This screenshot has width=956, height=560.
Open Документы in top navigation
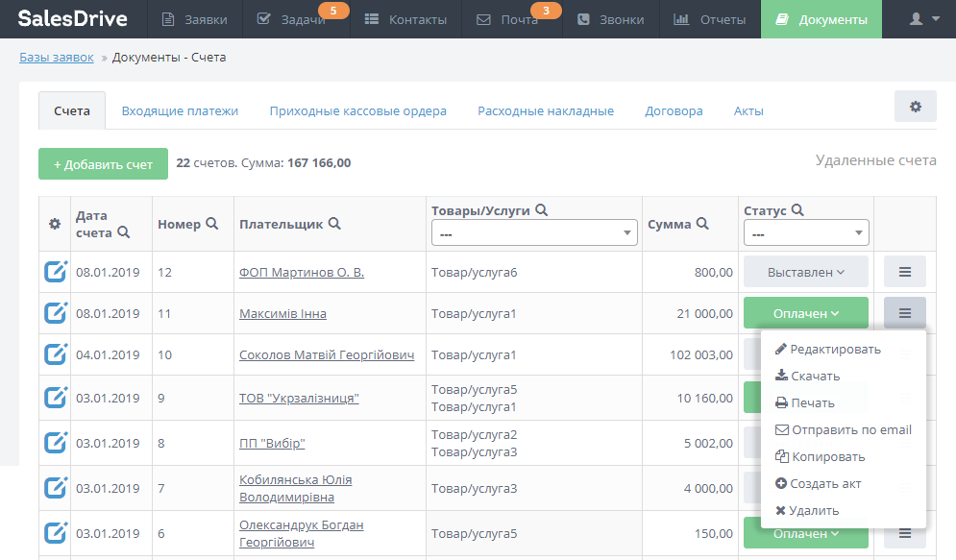click(821, 19)
